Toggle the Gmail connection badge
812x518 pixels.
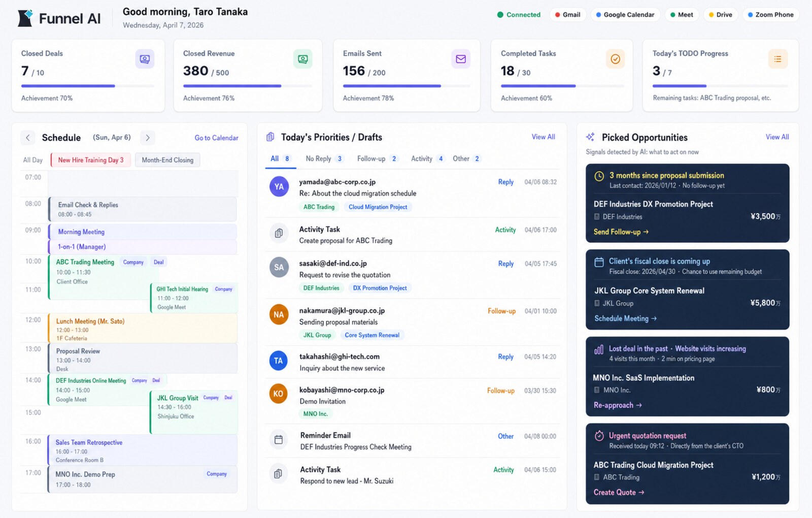(568, 15)
